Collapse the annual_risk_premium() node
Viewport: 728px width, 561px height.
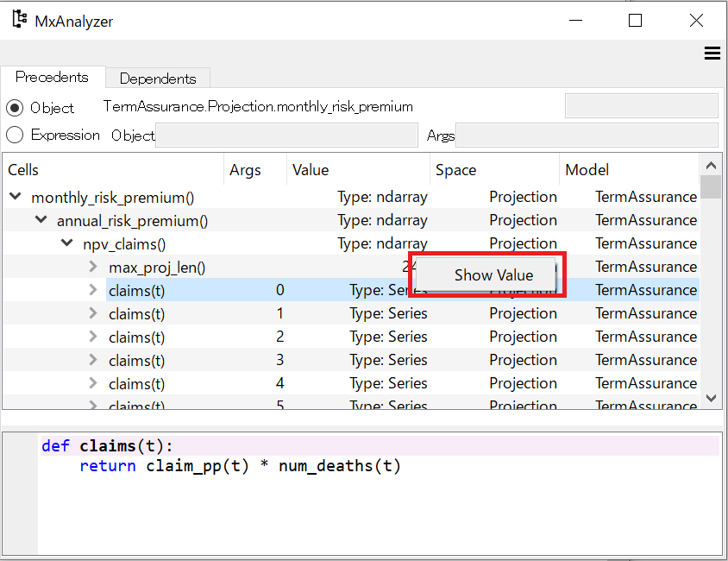pos(41,220)
